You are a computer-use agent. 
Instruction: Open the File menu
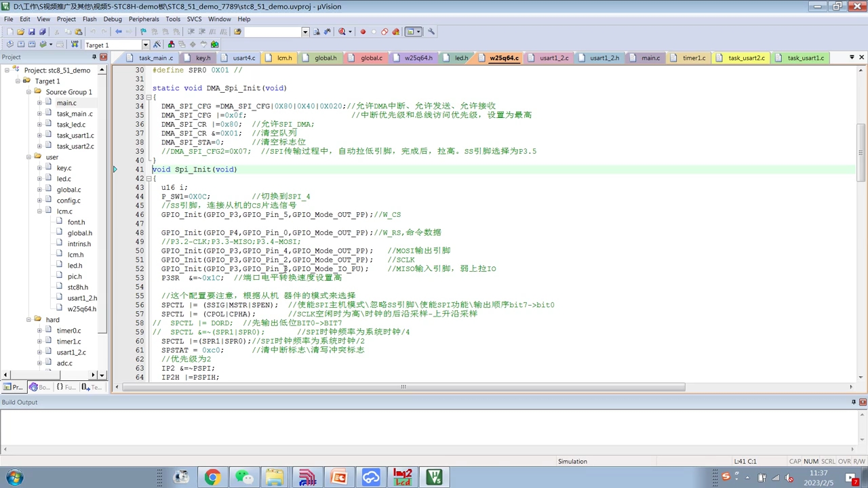pos(9,19)
